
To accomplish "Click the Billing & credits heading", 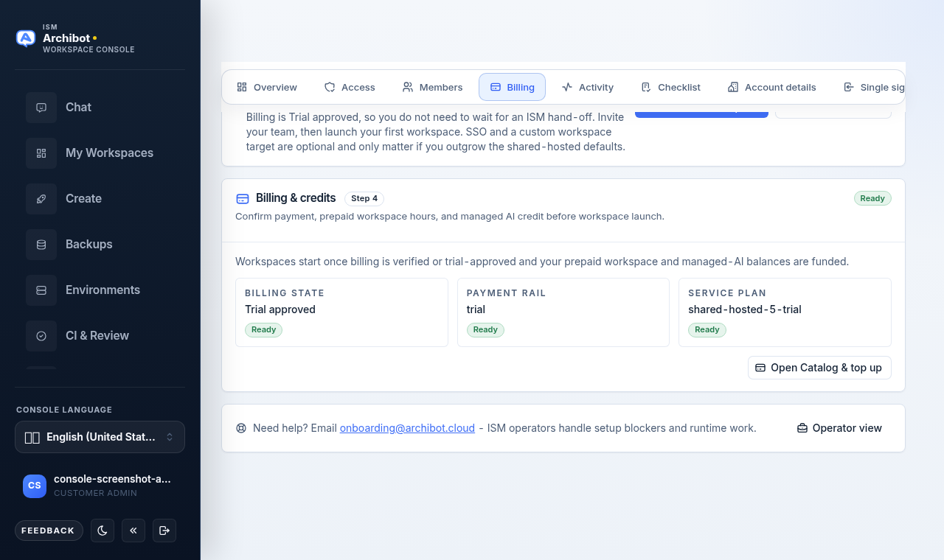I will coord(296,198).
